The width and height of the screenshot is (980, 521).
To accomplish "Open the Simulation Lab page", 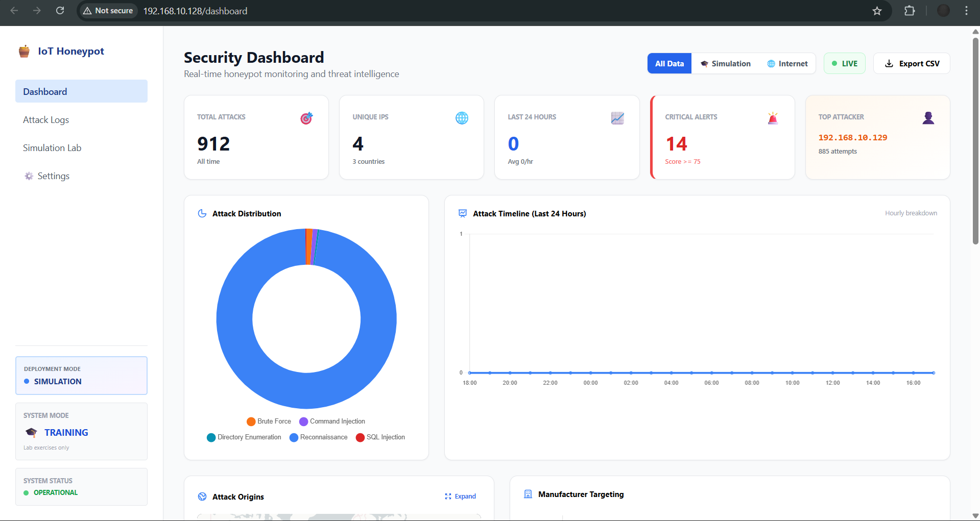I will pos(52,147).
